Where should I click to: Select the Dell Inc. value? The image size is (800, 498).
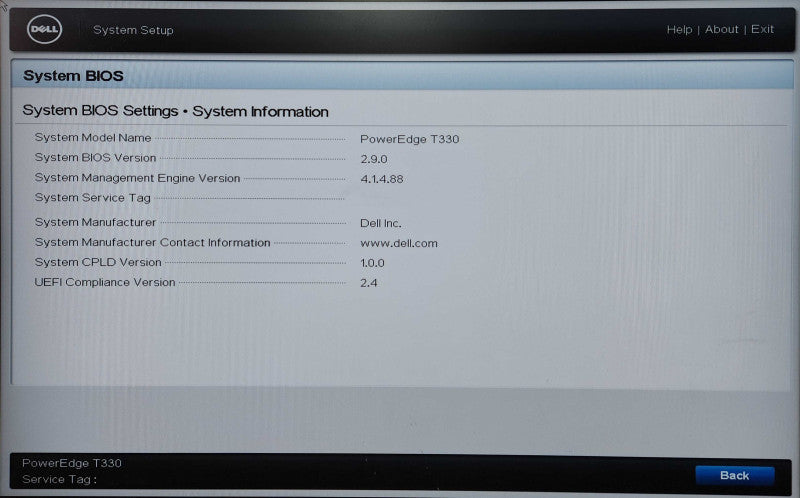[381, 223]
